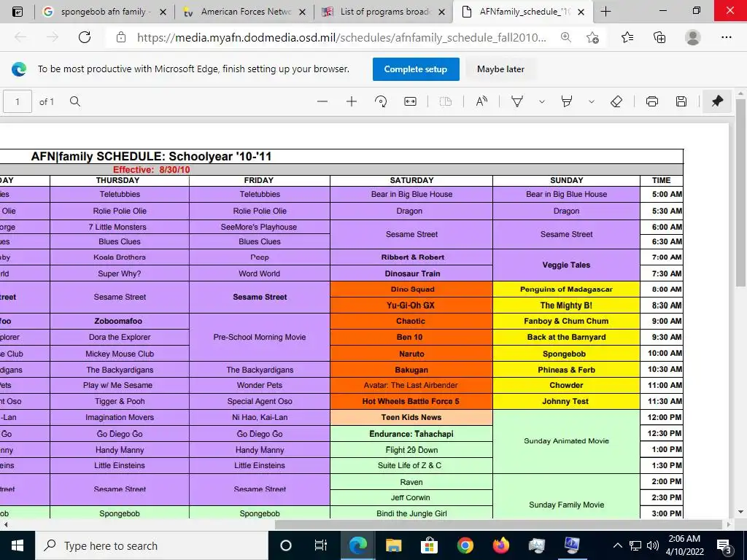This screenshot has width=747, height=560.
Task: Zoom out the PDF with minus icon
Action: [x=322, y=101]
